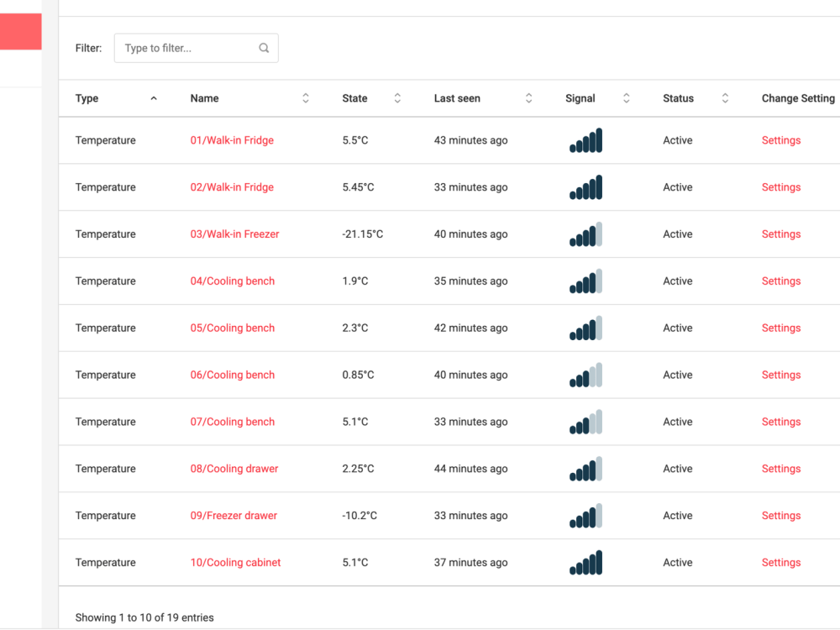Click Temperature type in 03/Walk-in Freezer row

click(106, 234)
